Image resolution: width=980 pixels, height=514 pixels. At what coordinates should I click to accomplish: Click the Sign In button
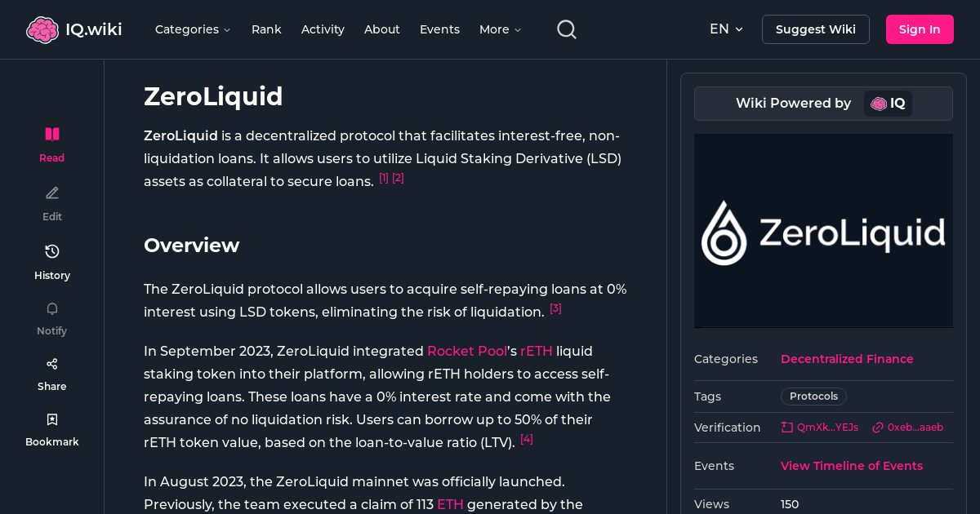click(920, 29)
